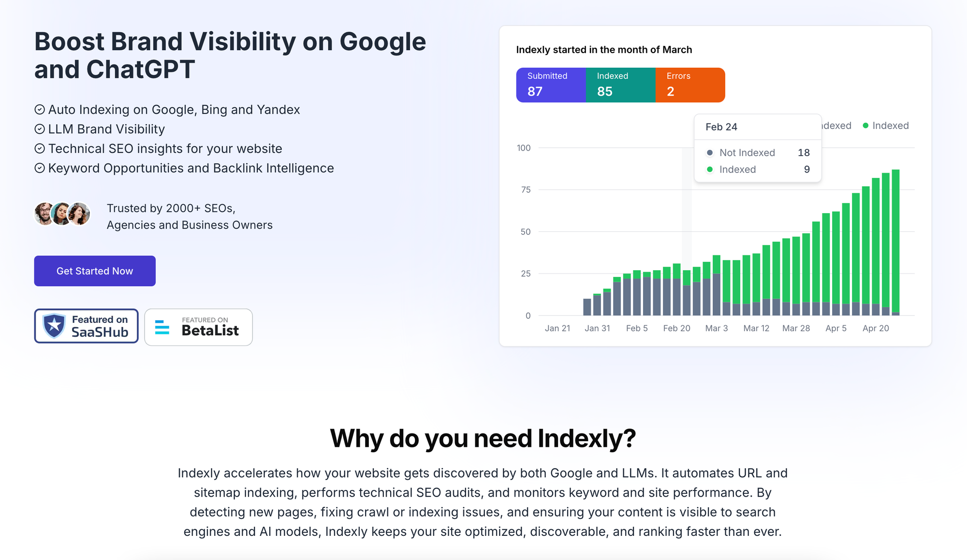This screenshot has width=967, height=560.
Task: Click the checkmark icon beside Auto Indexing
Action: (x=40, y=110)
